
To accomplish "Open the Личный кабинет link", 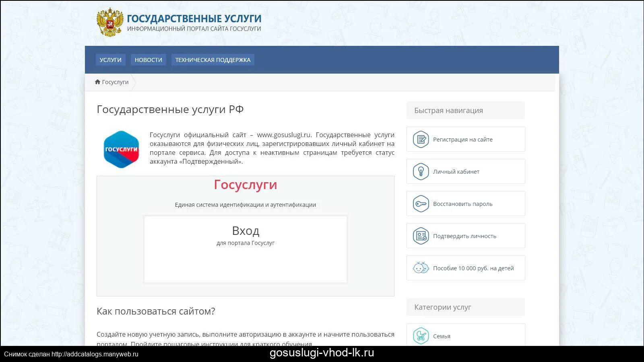I will tap(466, 171).
